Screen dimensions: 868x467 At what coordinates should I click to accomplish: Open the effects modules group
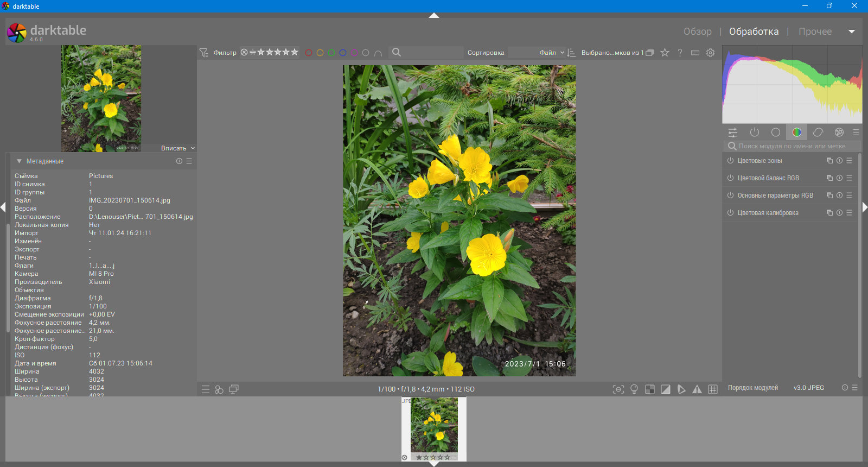[x=839, y=132]
